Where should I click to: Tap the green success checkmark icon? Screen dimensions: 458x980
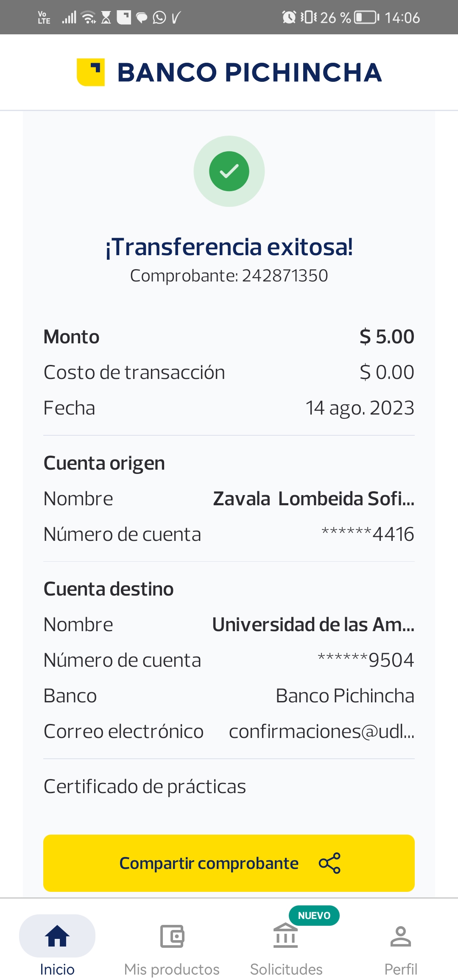[x=229, y=171]
